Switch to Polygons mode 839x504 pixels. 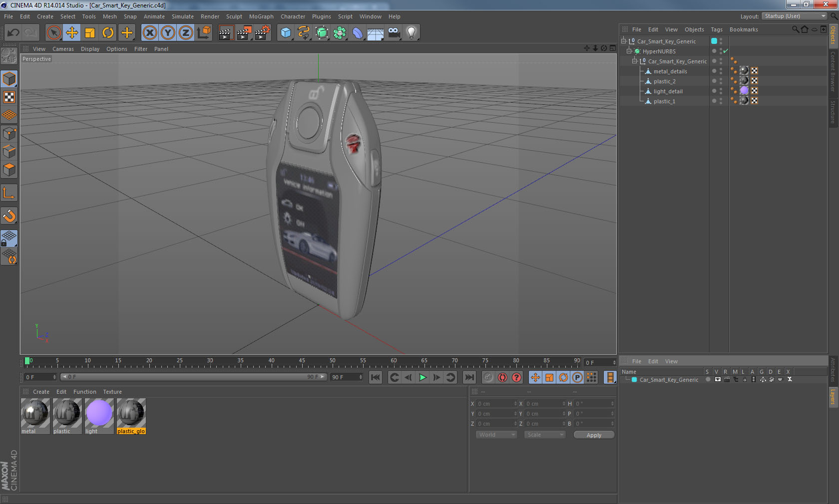[x=9, y=170]
